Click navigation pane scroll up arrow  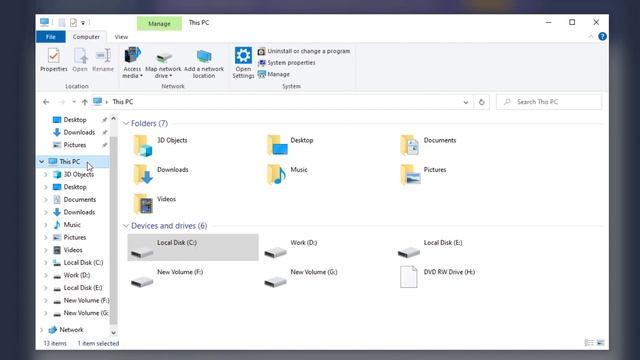click(x=113, y=119)
